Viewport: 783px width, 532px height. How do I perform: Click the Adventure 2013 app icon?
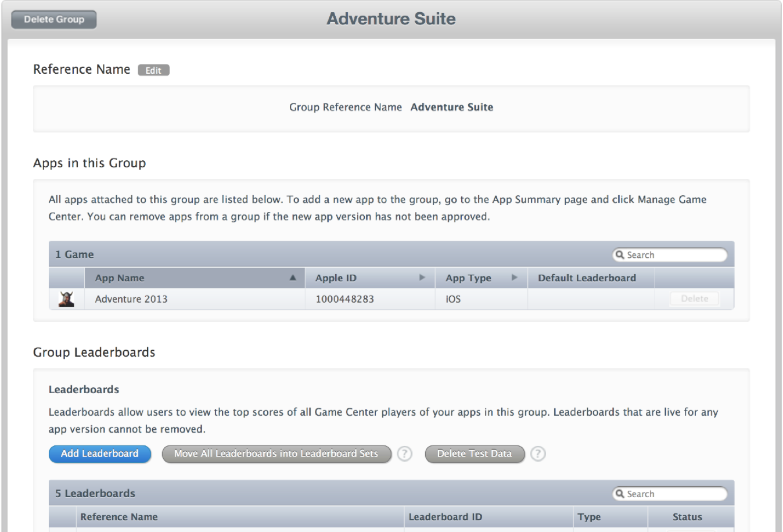coord(67,299)
